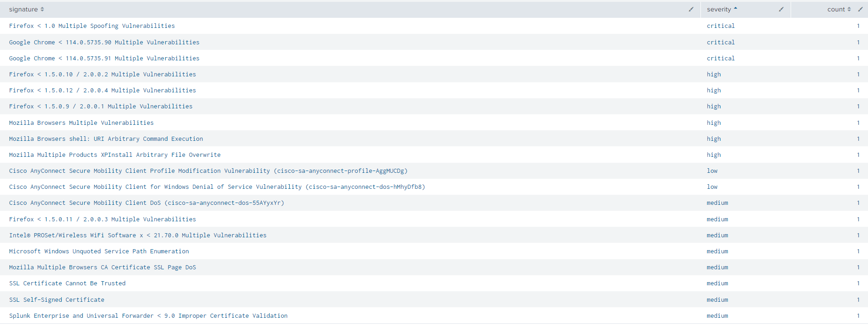The width and height of the screenshot is (868, 326).
Task: Click critical severity for Chrome 114.0.5735.90 row
Action: (721, 42)
